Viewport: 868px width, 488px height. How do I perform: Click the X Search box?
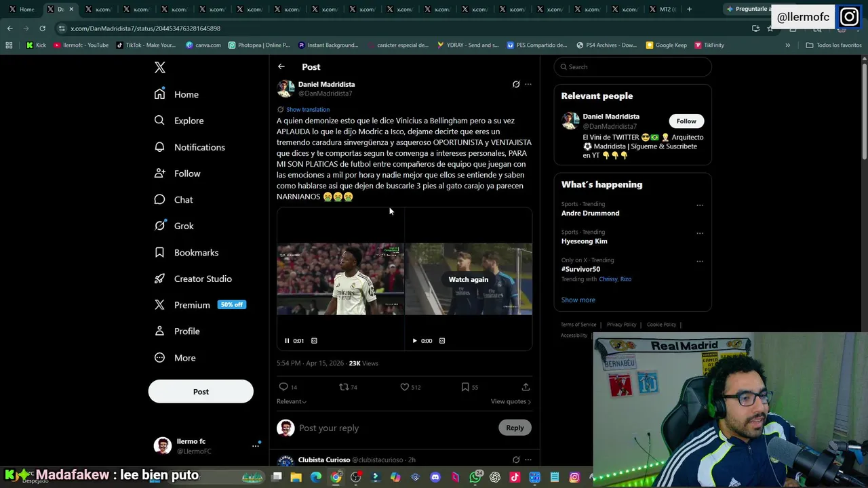point(633,66)
